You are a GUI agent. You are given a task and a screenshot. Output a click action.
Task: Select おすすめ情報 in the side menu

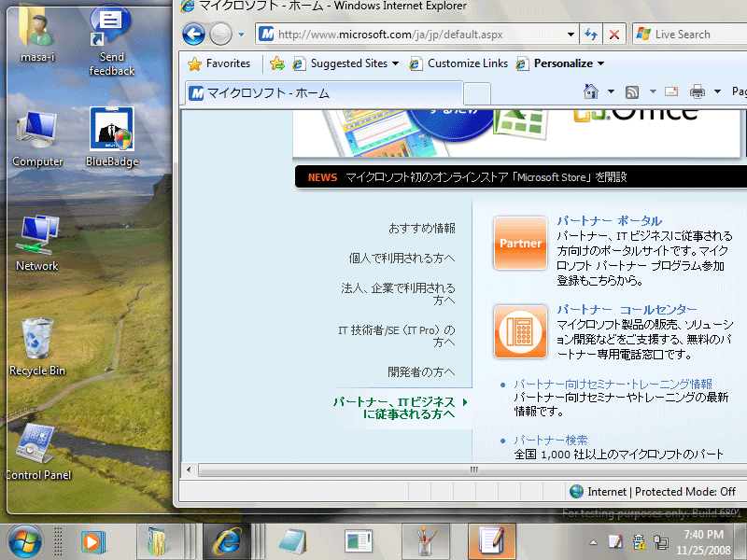(422, 228)
